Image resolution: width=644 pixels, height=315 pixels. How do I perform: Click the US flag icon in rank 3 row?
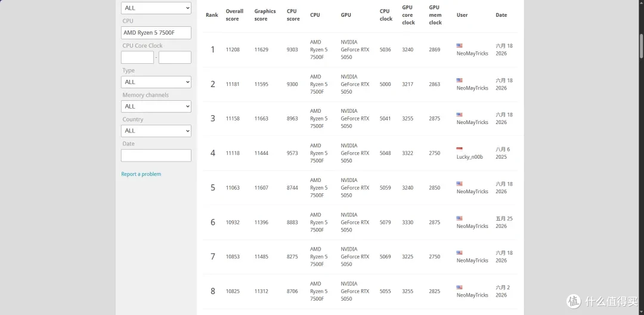459,115
